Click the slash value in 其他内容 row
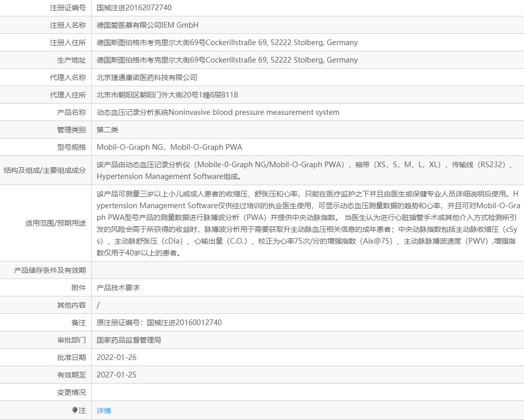 click(98, 305)
